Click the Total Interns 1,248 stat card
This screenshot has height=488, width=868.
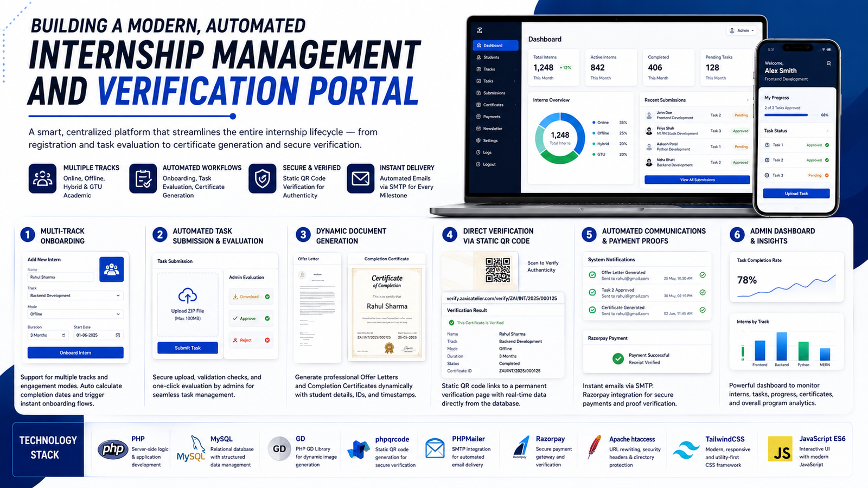click(554, 67)
